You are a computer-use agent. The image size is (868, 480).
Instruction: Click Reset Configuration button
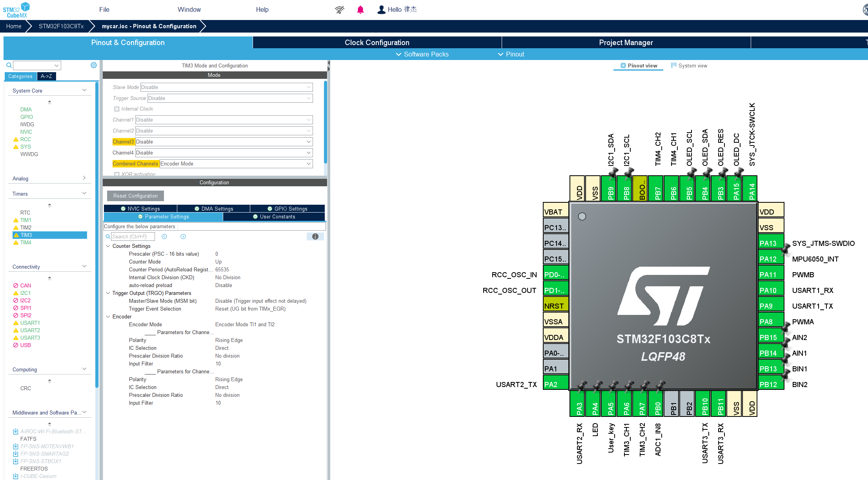(x=135, y=196)
